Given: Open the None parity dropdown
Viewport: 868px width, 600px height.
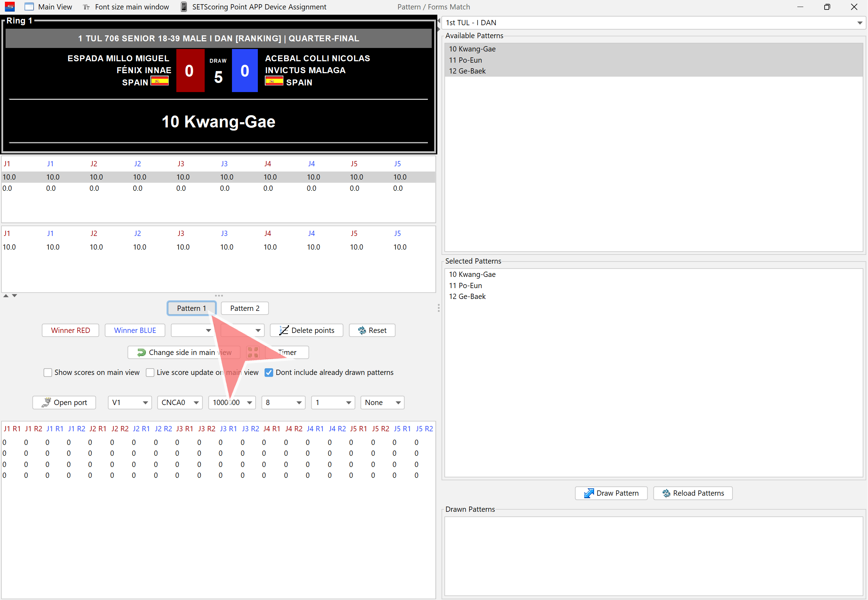Looking at the screenshot, I should click(398, 403).
